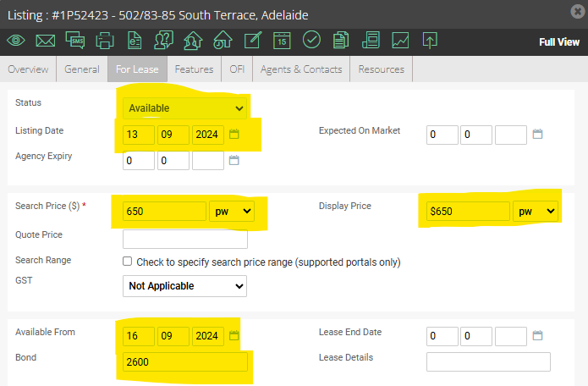The image size is (588, 386).
Task: Open Lease End Date calendar picker
Action: pos(537,336)
